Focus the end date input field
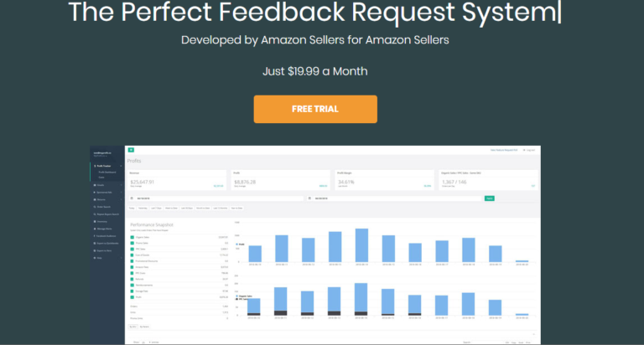 [397, 198]
